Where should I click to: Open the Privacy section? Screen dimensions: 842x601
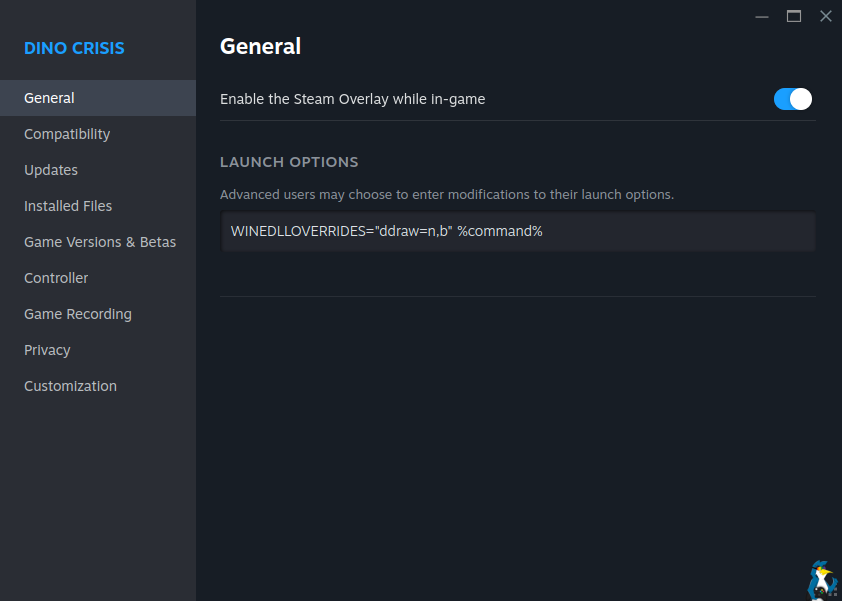(47, 350)
